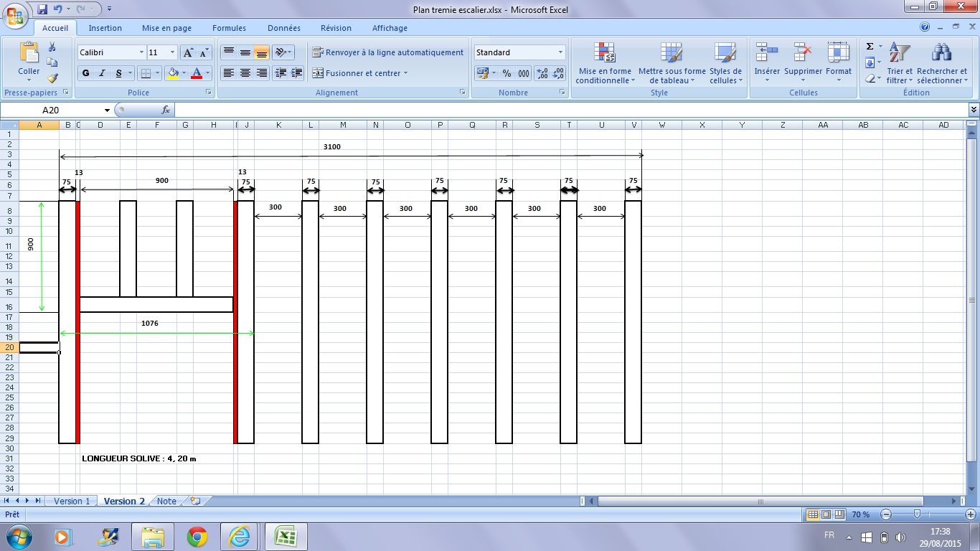Click Fusionner et centrer button
The image size is (980, 551).
coord(359,73)
